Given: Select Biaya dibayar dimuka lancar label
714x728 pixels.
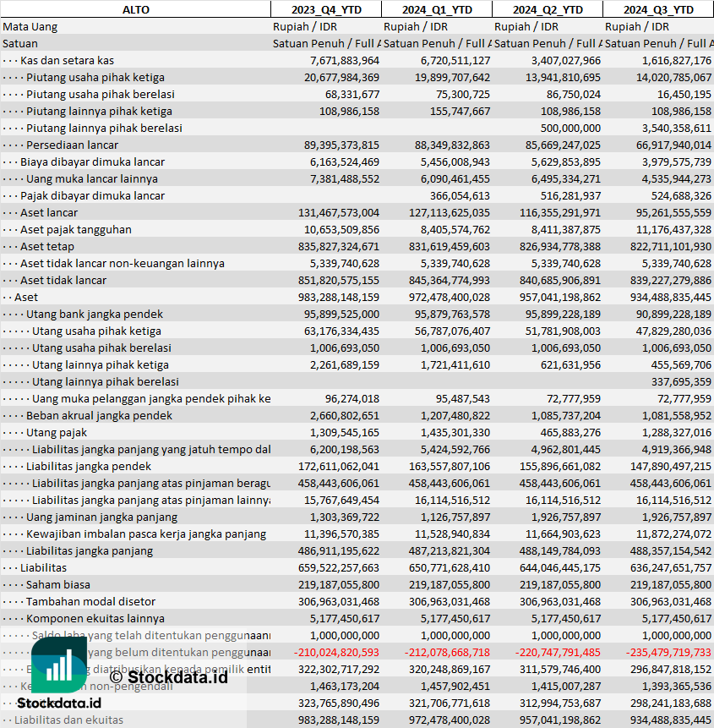Looking at the screenshot, I should 92,162.
